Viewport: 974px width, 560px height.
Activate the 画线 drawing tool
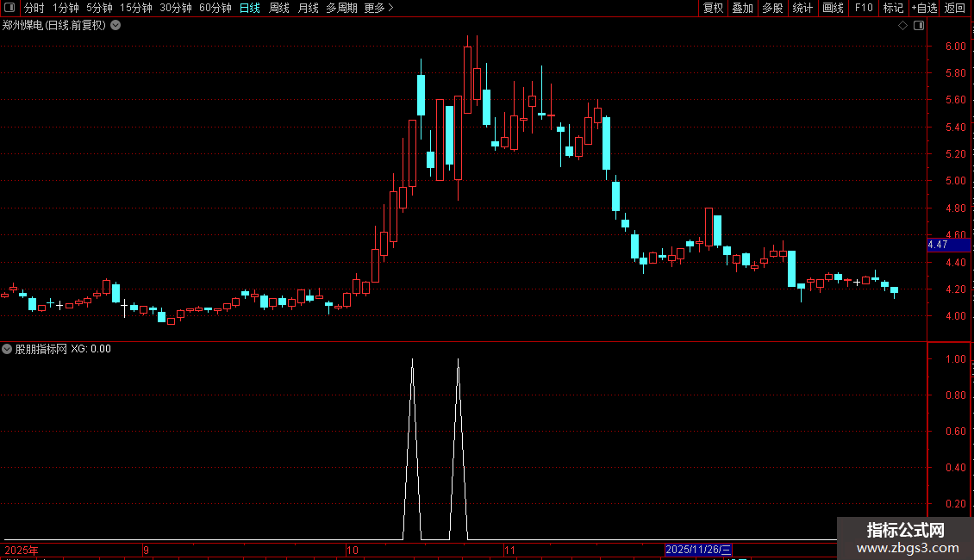833,8
